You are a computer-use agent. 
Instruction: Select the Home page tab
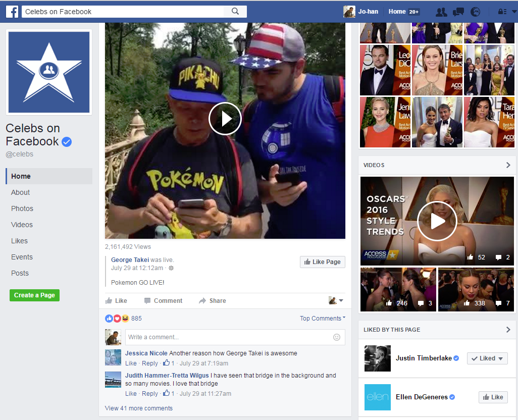(x=49, y=176)
